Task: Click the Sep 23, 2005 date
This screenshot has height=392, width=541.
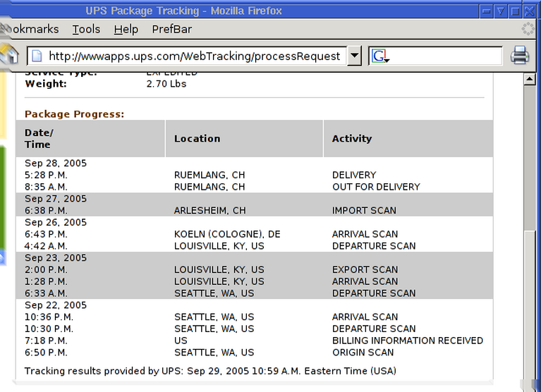Action: 56,258
